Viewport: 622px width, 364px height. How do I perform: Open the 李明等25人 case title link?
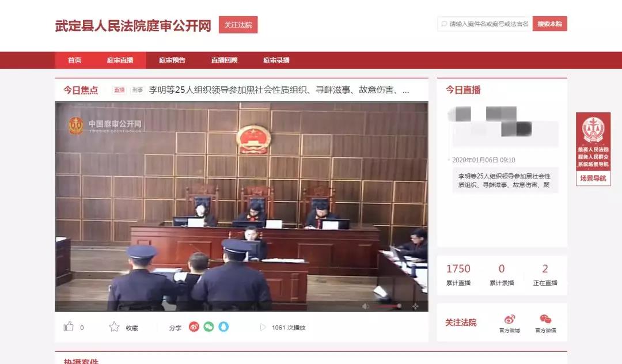click(x=279, y=90)
